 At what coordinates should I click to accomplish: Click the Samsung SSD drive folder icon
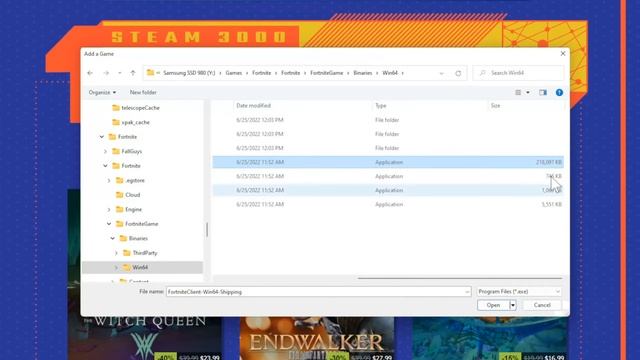151,73
